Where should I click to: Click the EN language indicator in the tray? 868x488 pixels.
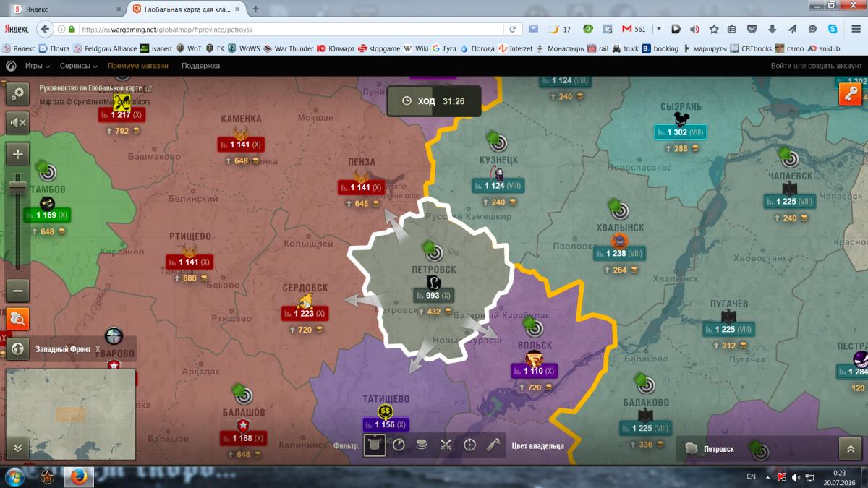751,477
